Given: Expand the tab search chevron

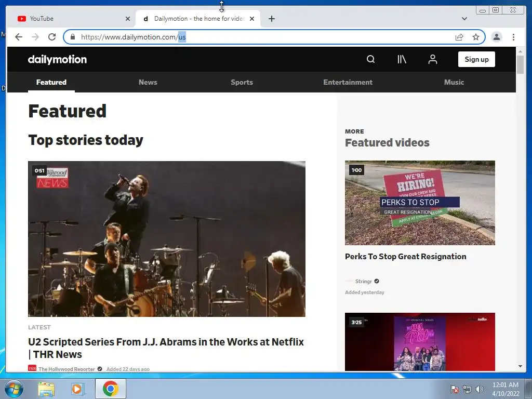Looking at the screenshot, I should click(x=464, y=19).
